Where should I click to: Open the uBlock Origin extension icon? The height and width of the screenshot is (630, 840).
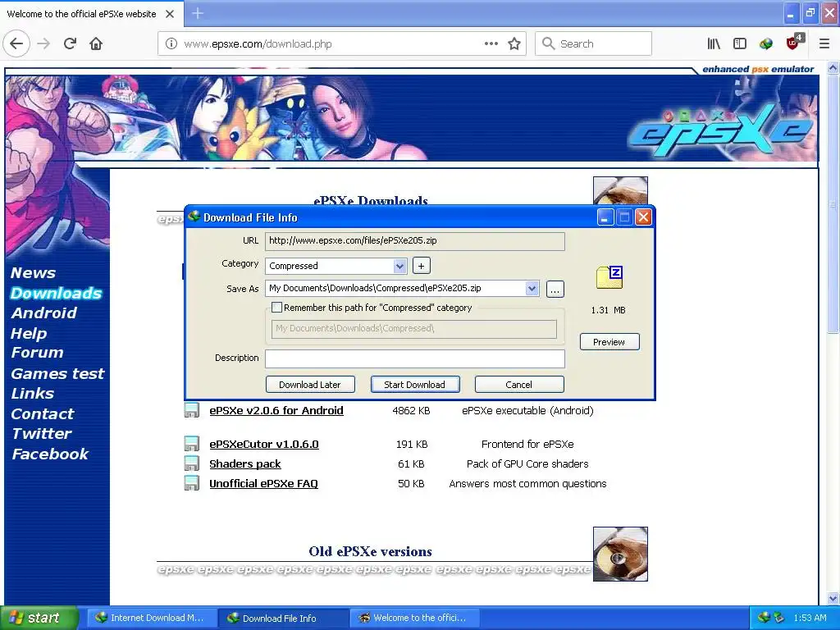click(793, 43)
